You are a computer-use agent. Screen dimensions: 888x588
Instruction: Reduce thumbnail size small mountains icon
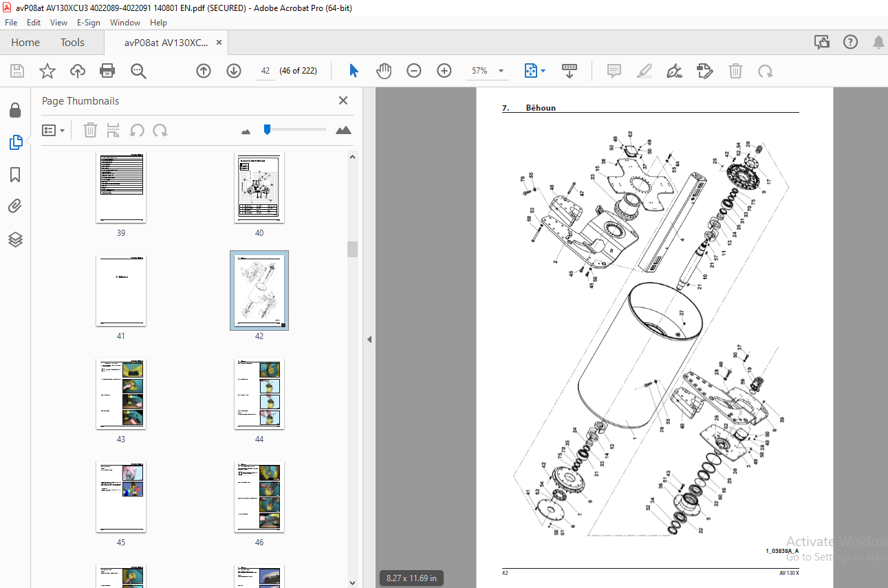246,131
